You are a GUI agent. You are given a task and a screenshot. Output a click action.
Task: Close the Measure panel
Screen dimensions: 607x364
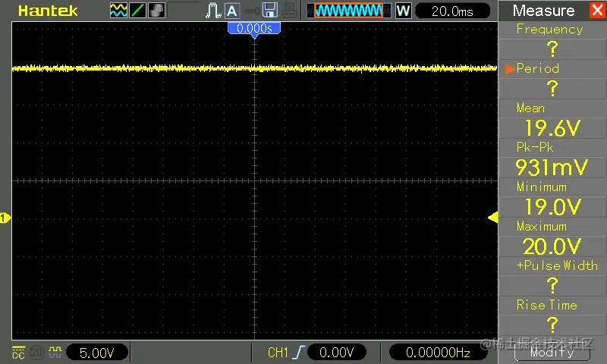tap(597, 10)
